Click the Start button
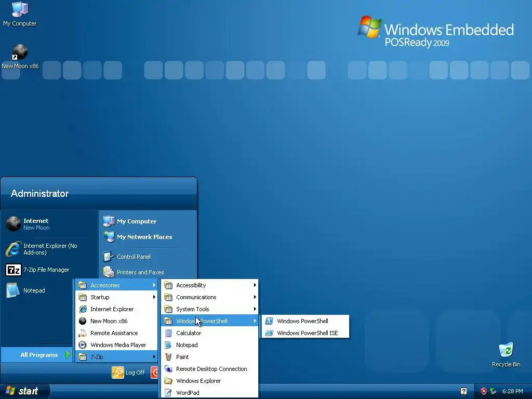Image resolution: width=532 pixels, height=399 pixels. tap(25, 391)
